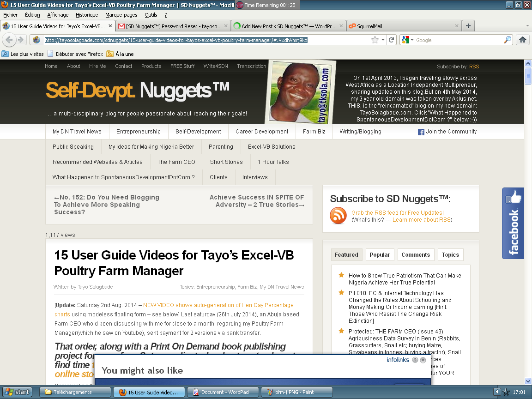Open infolinks help question mark icon
532x399 pixels.
[x=415, y=360]
